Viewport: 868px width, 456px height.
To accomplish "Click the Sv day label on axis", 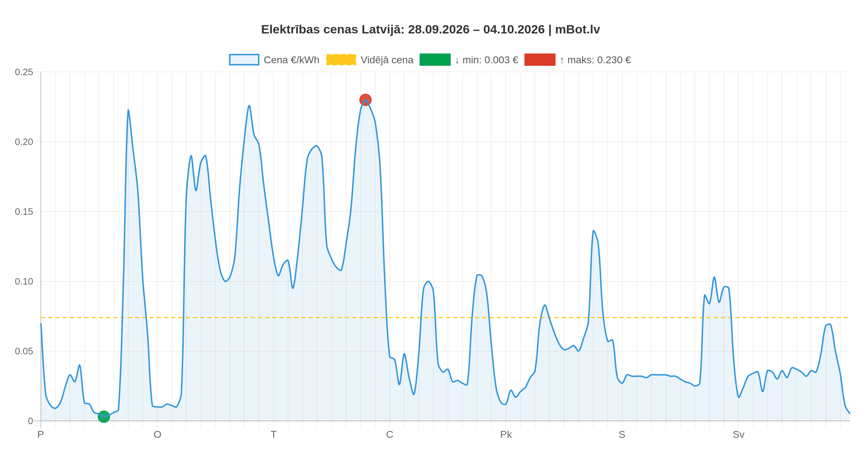I will point(739,435).
